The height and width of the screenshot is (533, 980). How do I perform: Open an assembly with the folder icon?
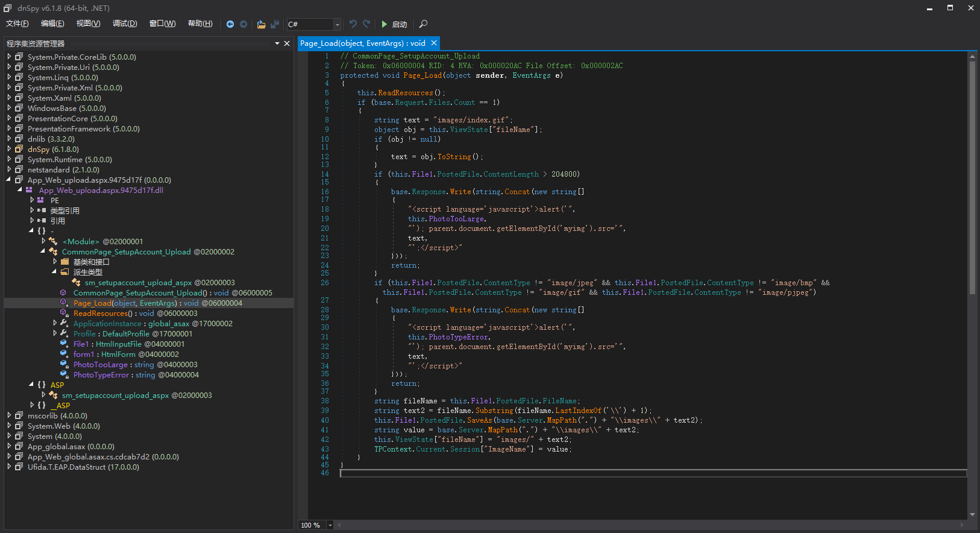click(261, 24)
